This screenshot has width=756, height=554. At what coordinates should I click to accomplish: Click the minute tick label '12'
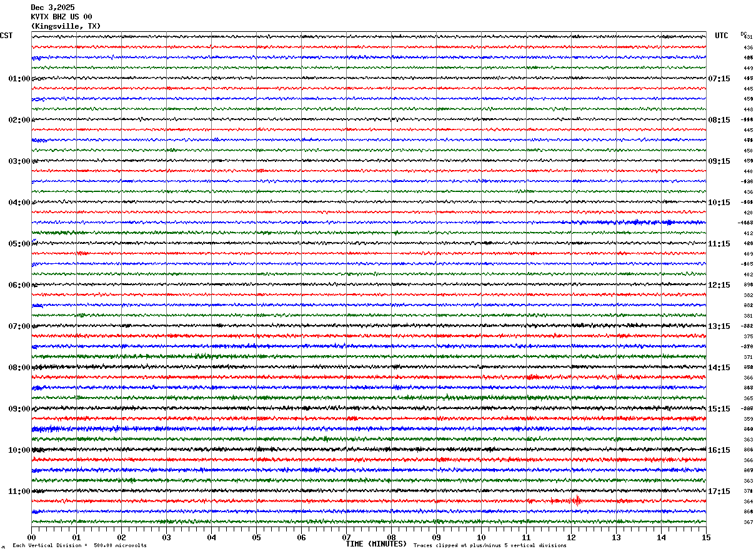pyautogui.click(x=571, y=537)
